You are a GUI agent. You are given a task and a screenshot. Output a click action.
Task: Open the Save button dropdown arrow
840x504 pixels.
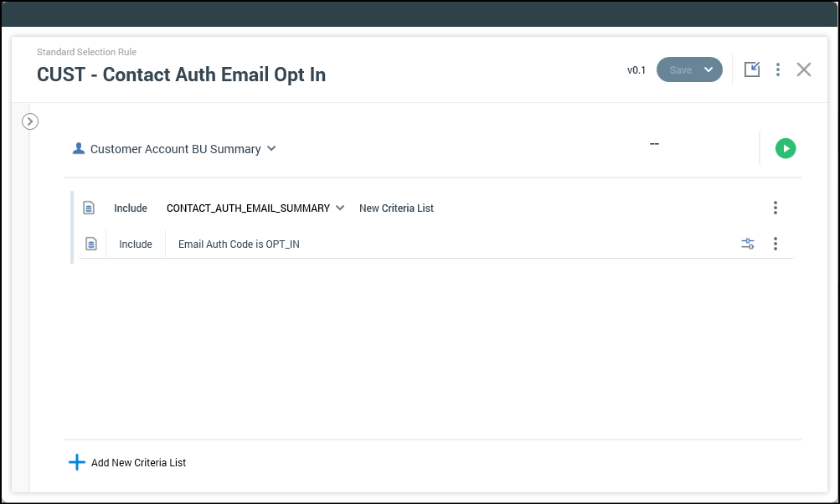click(x=709, y=69)
